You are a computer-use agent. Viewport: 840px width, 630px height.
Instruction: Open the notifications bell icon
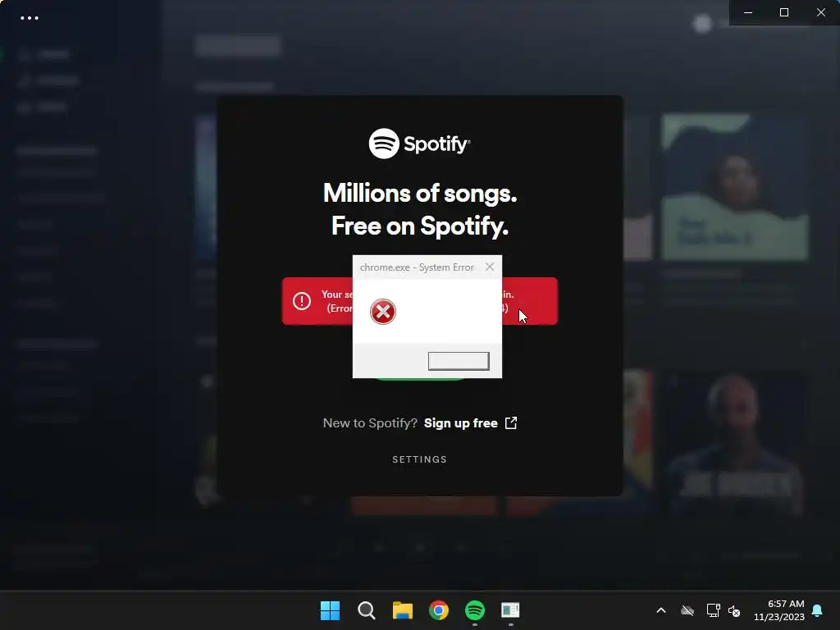818,610
